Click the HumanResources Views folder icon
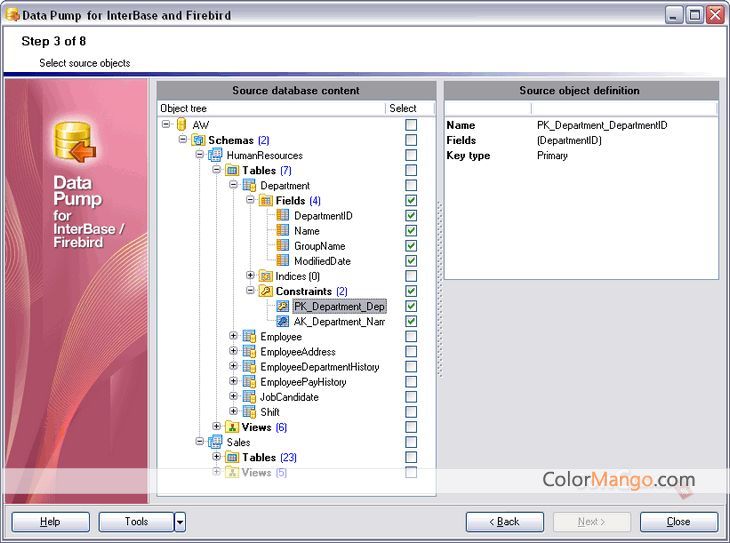730x543 pixels. click(x=232, y=427)
